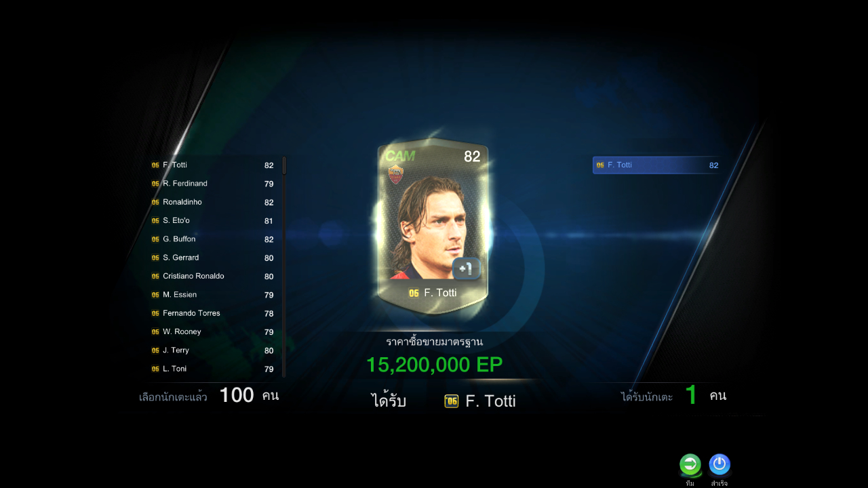Select L. Toni in the player list
Viewport: 868px width, 488px height.
[213, 369]
